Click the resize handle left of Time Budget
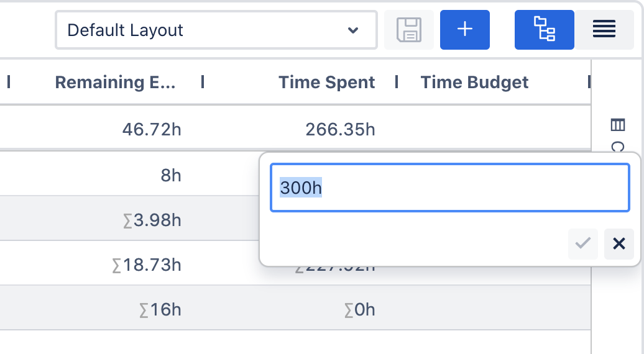Image resolution: width=644 pixels, height=354 pixels. [x=397, y=82]
